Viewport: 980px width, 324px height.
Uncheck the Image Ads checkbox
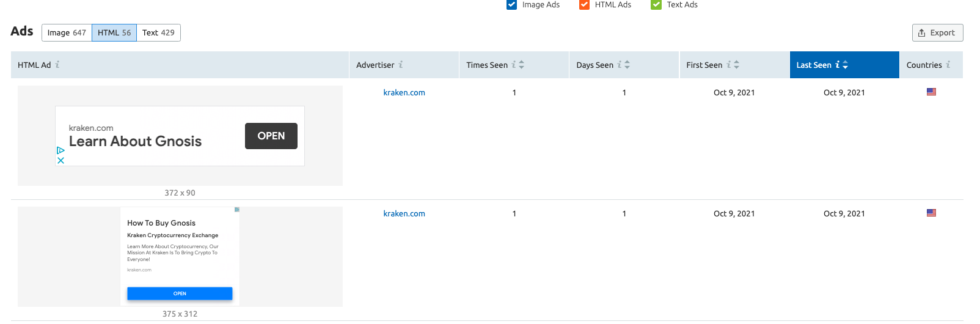[x=511, y=5]
